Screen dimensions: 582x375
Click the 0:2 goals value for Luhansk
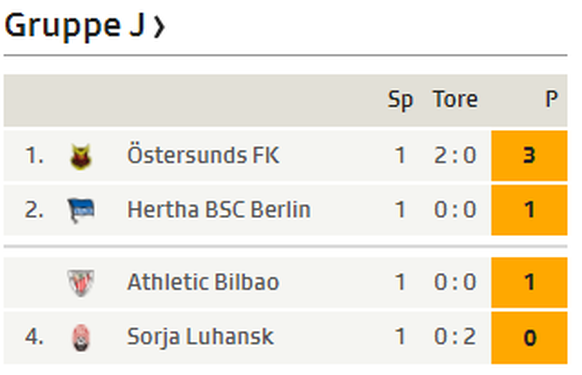click(455, 337)
